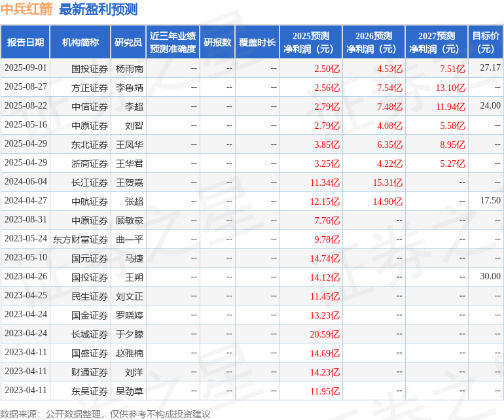Click institution 国元证券
Viewport: 504px width, 420px height.
pos(90,258)
